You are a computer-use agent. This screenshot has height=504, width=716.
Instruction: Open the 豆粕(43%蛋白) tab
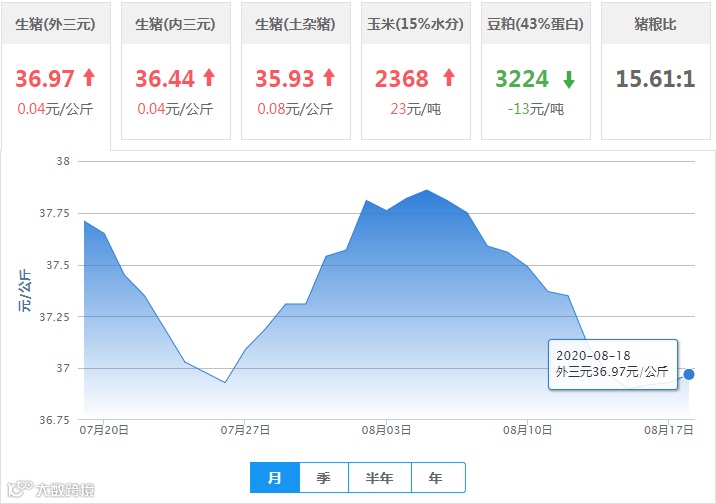pos(536,71)
